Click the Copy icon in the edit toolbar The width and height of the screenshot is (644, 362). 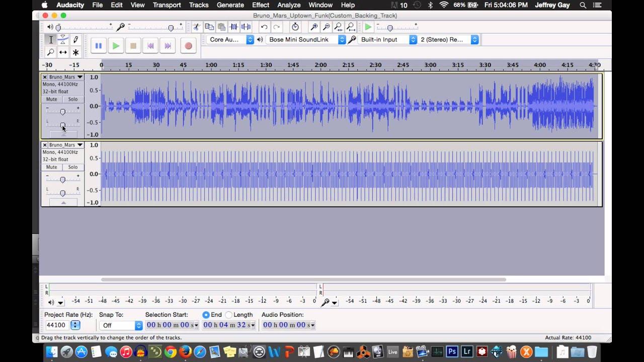tap(209, 27)
